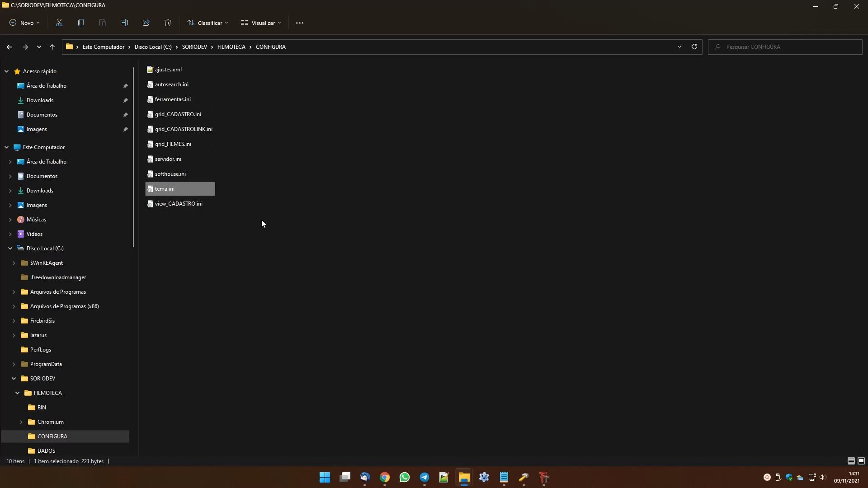Navigate back with the back arrow
868x488 pixels.
pyautogui.click(x=9, y=47)
